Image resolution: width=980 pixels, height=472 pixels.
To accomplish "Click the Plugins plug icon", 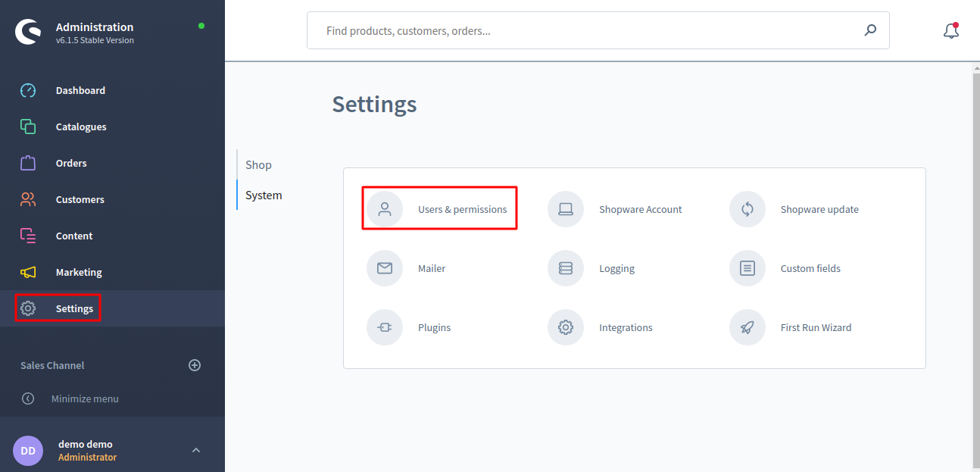I will [385, 327].
